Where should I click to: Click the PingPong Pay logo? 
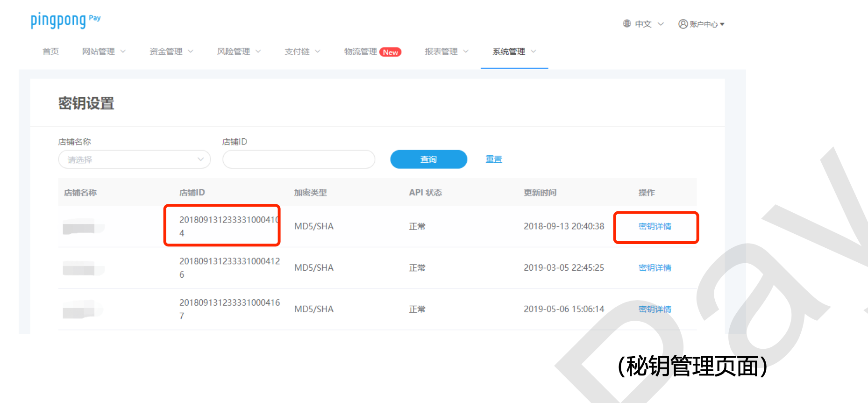[65, 21]
